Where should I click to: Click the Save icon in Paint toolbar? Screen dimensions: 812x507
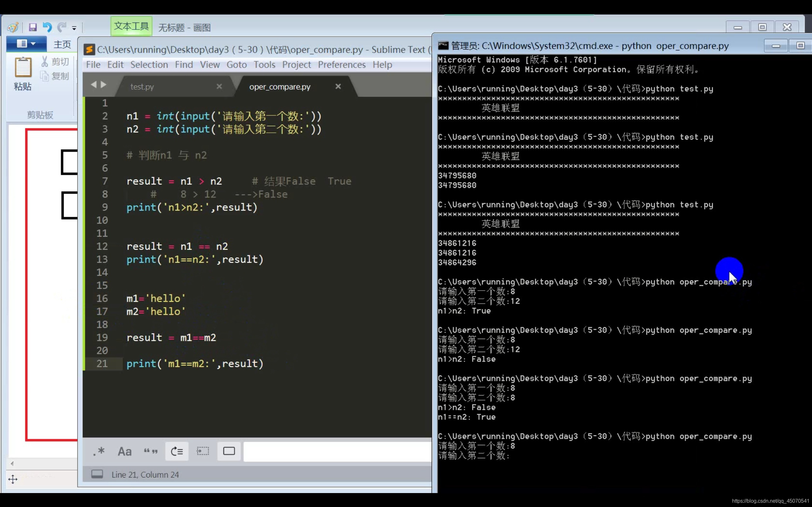pos(33,27)
